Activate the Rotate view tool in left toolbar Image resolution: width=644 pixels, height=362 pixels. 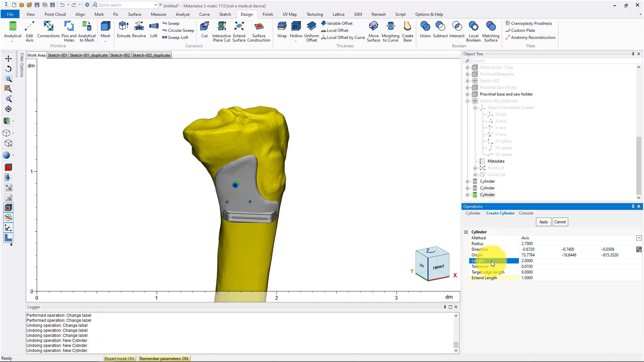point(8,69)
